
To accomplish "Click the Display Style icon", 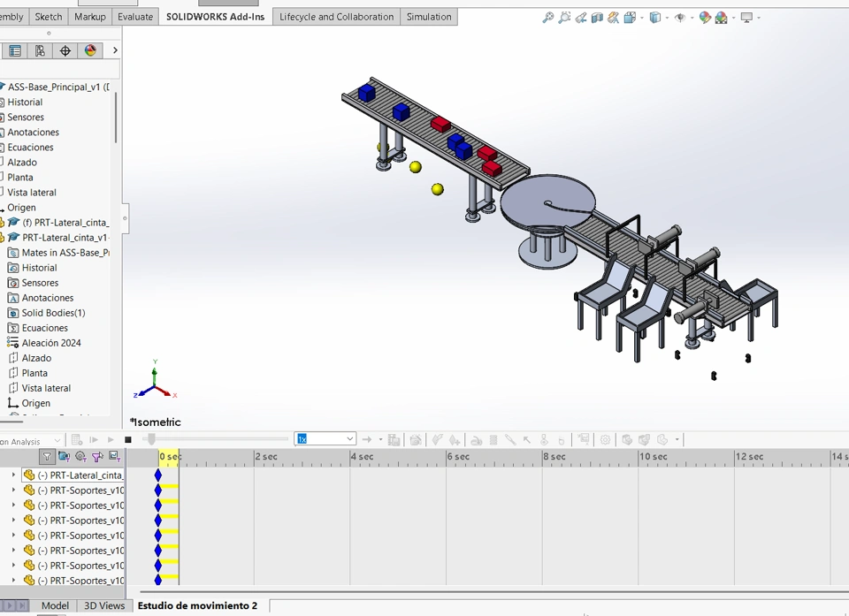I will point(655,18).
